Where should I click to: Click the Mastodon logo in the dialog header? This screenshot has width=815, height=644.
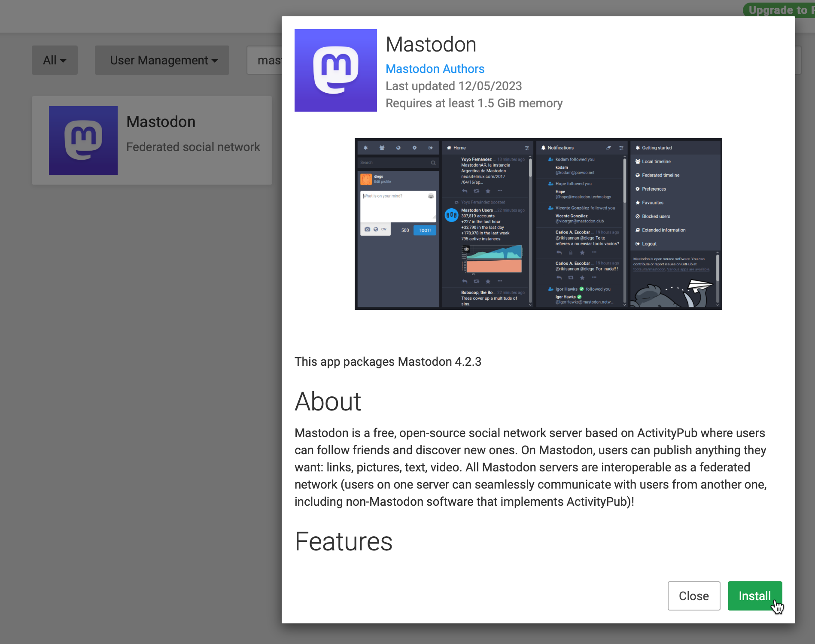(x=335, y=70)
